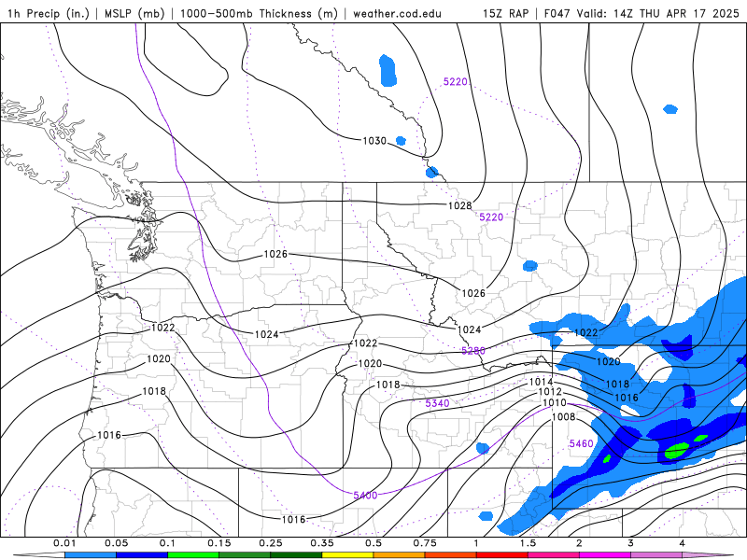Screen dimensions: 747x560
Task: Click the '1h Precip (in.)' title text
Action: click(49, 13)
